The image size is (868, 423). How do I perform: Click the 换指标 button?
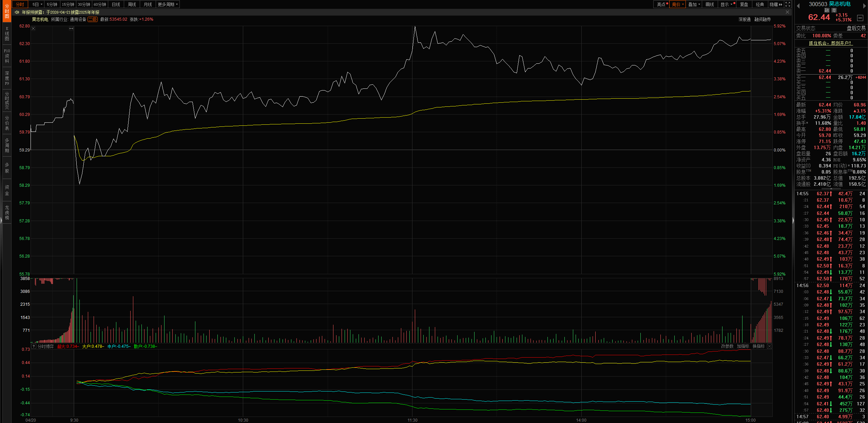point(758,346)
